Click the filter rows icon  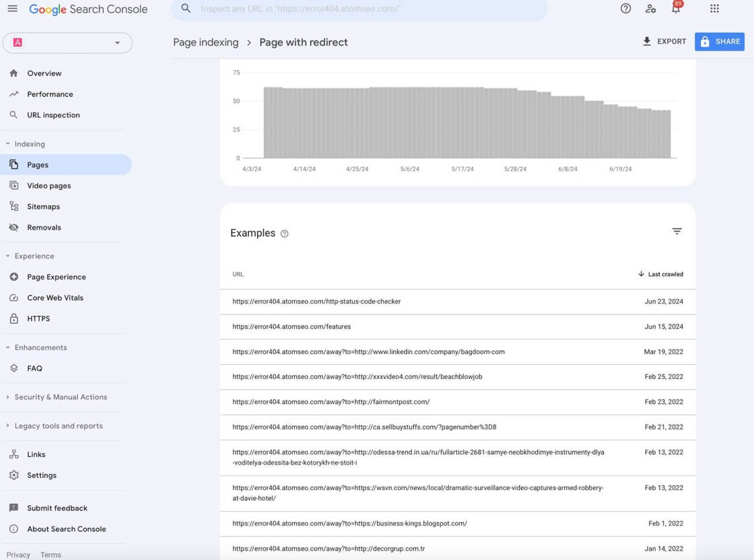tap(677, 232)
